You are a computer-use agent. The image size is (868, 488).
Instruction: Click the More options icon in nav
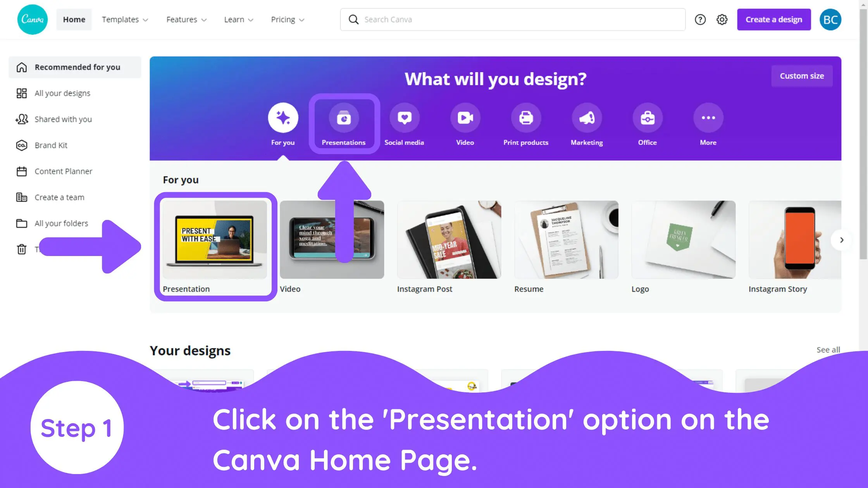pos(708,117)
